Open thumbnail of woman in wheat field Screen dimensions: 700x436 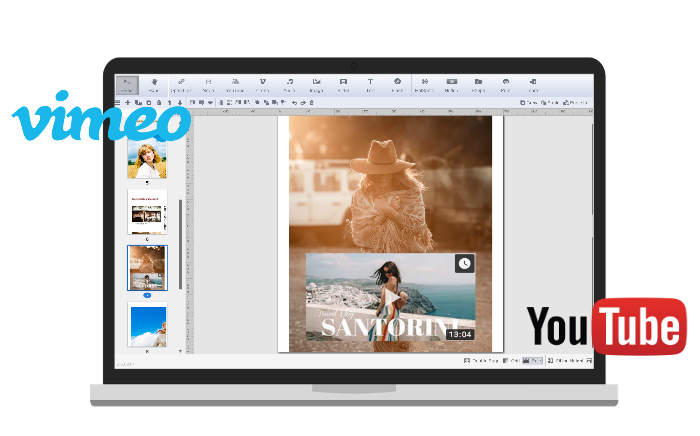click(x=147, y=158)
